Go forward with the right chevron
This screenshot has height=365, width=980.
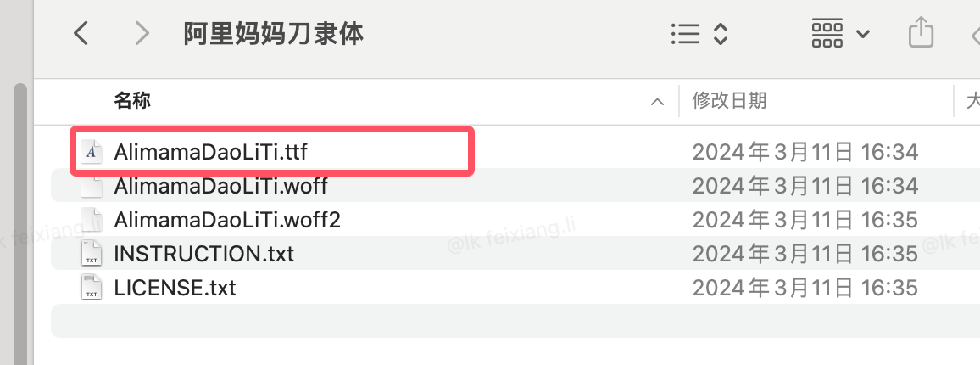pos(142,33)
